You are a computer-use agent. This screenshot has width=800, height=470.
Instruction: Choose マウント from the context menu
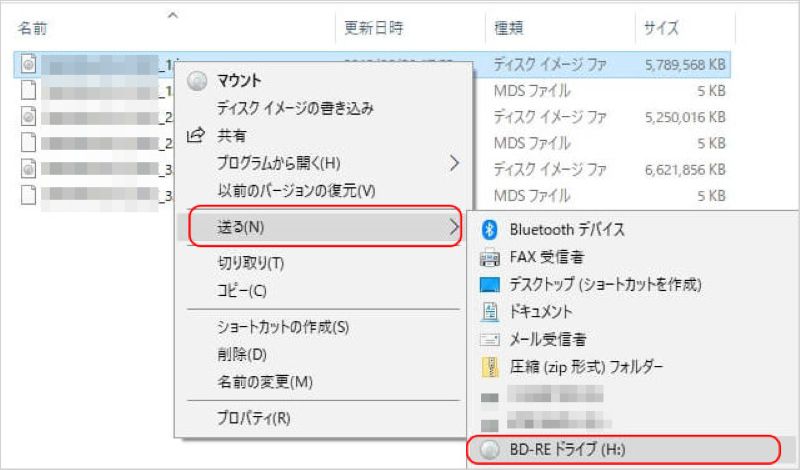(239, 81)
